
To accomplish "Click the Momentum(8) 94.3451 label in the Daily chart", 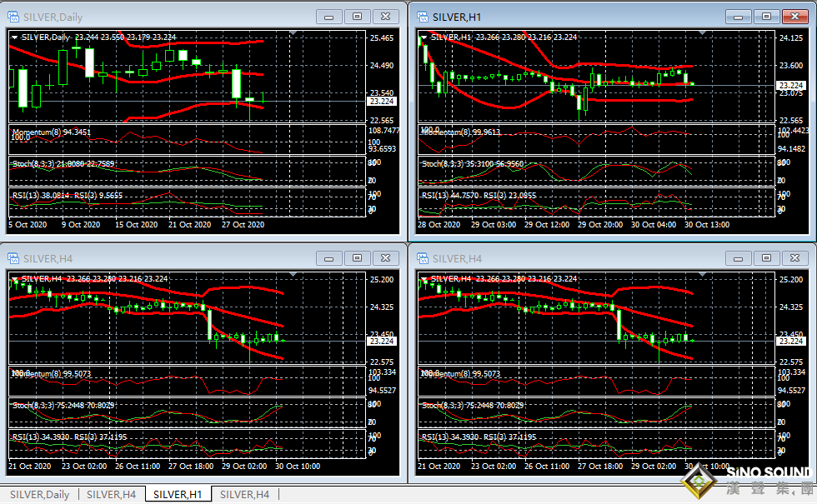I will [51, 132].
